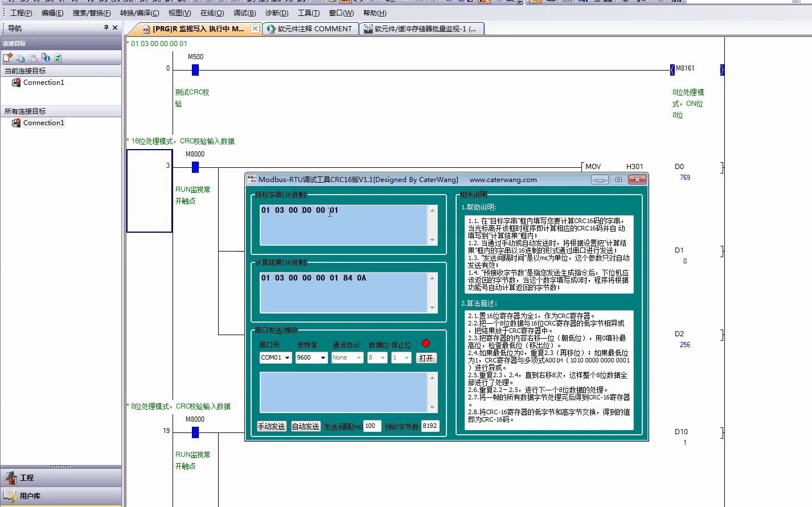Viewport: 812px width, 507px height.
Task: Click the copy icon in the connection target toolbar
Action: click(20, 57)
